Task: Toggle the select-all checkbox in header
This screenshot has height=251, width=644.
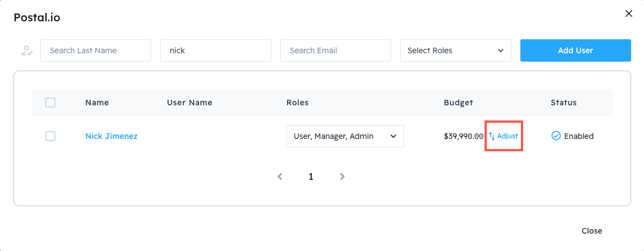Action: pos(50,103)
